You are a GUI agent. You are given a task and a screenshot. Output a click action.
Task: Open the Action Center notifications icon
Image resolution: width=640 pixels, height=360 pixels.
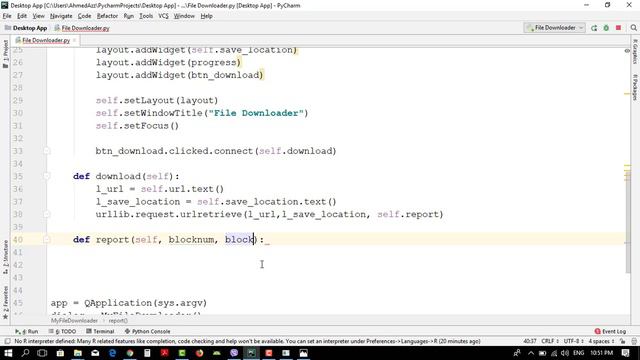625,353
